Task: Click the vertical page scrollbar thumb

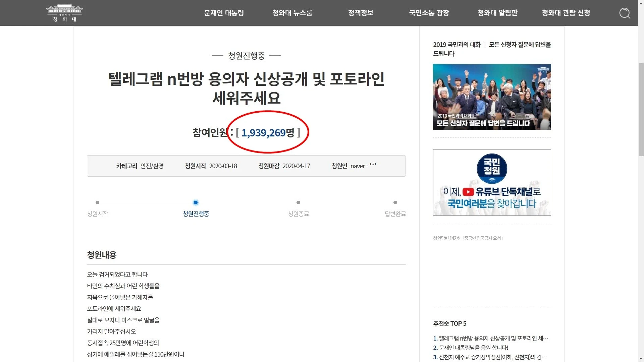Action: point(641,109)
